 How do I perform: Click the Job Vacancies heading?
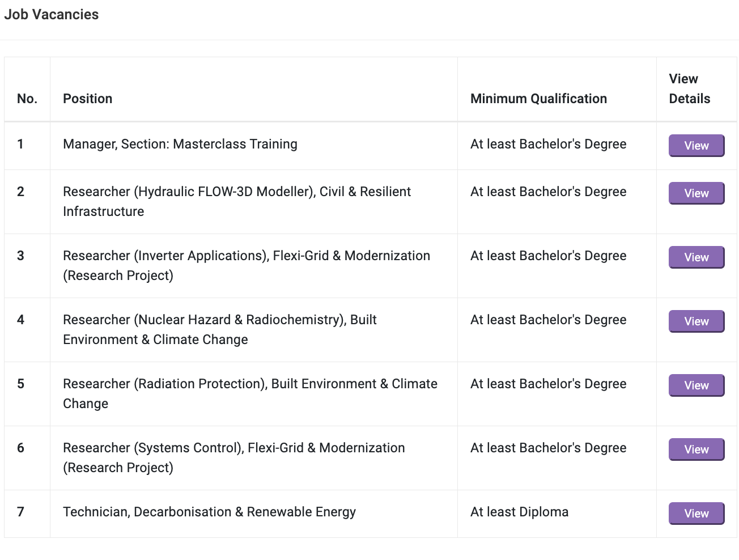click(52, 15)
